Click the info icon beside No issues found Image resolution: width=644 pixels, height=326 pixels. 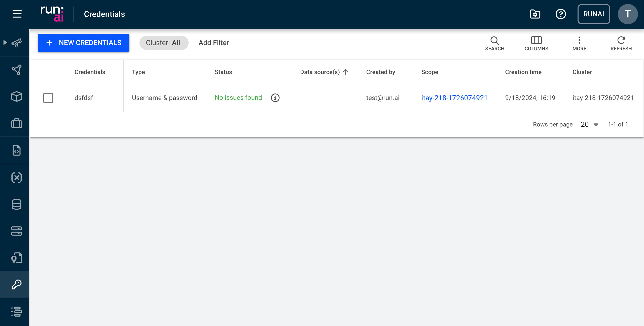pyautogui.click(x=275, y=98)
